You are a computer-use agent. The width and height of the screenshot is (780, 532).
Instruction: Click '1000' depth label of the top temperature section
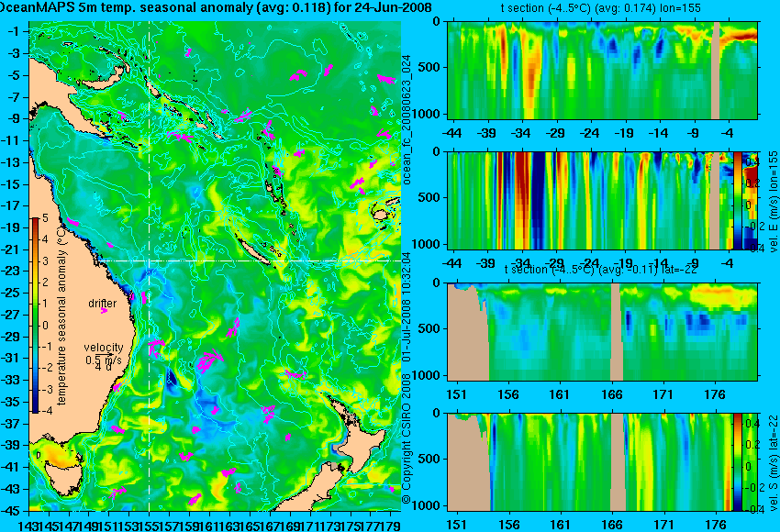coord(427,114)
